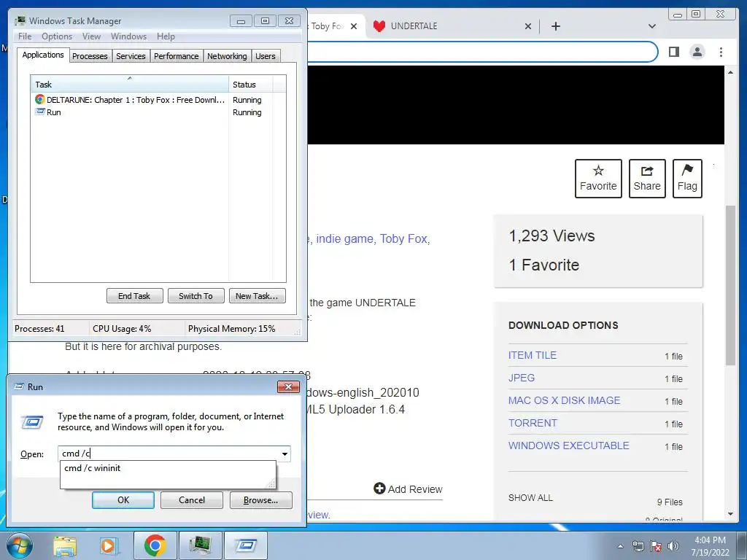Open Action Center flag tray icon
Viewport: 747px width, 560px height.
point(656,546)
